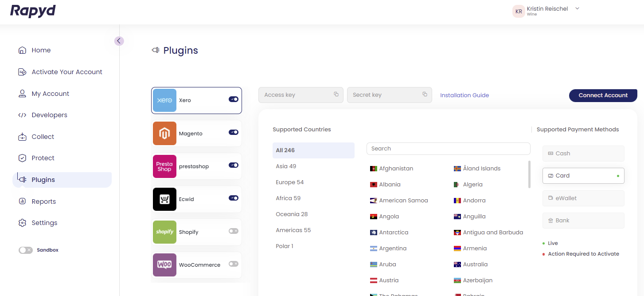The height and width of the screenshot is (296, 644).
Task: Click the WooCommerce plugin logo
Action: [x=164, y=265]
